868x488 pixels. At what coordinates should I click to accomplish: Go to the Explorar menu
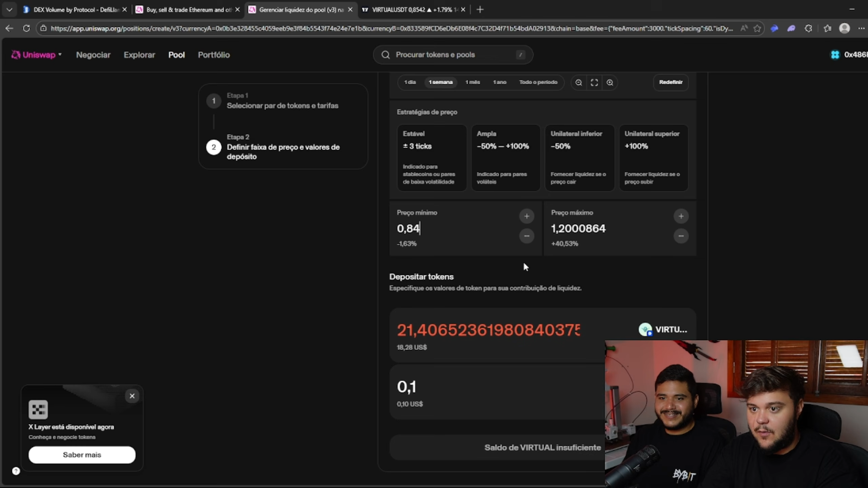click(x=139, y=55)
